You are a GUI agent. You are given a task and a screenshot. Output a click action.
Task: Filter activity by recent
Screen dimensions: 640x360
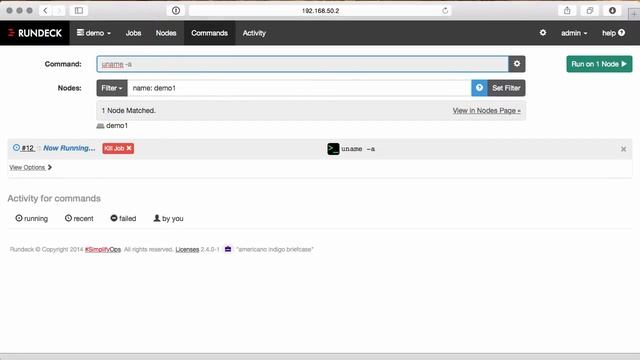(79, 218)
